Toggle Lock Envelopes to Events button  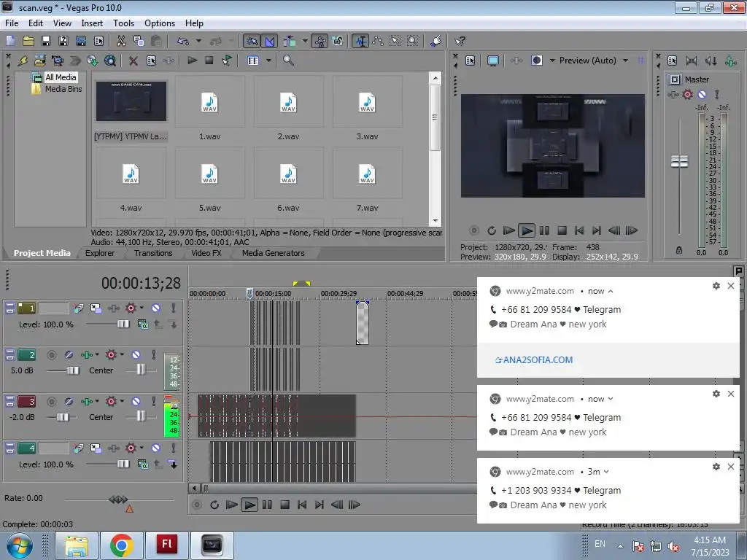click(x=320, y=41)
